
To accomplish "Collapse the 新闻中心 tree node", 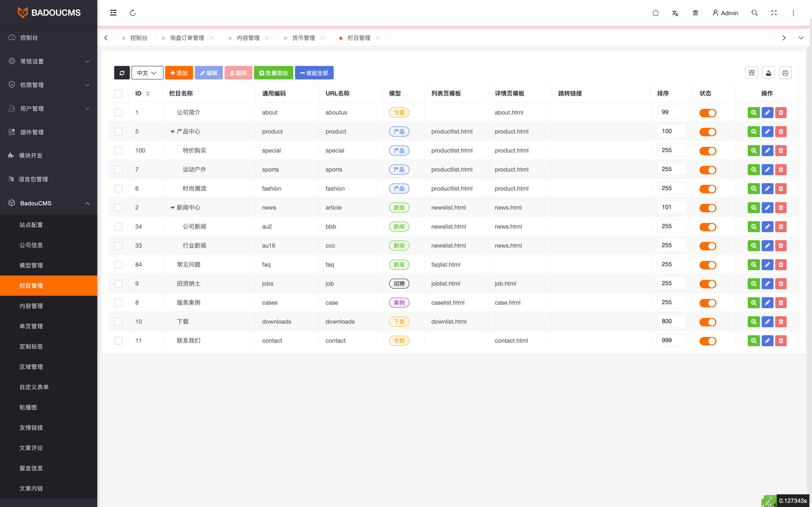I will pyautogui.click(x=173, y=208).
